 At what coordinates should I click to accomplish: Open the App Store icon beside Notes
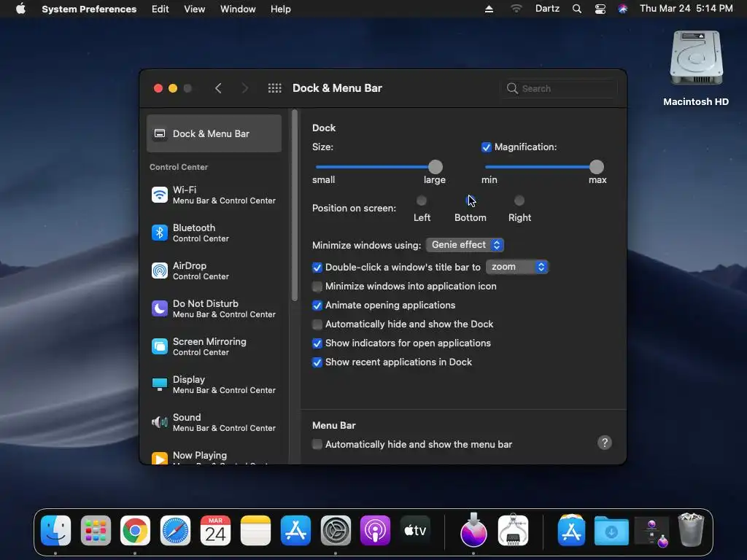pyautogui.click(x=295, y=531)
